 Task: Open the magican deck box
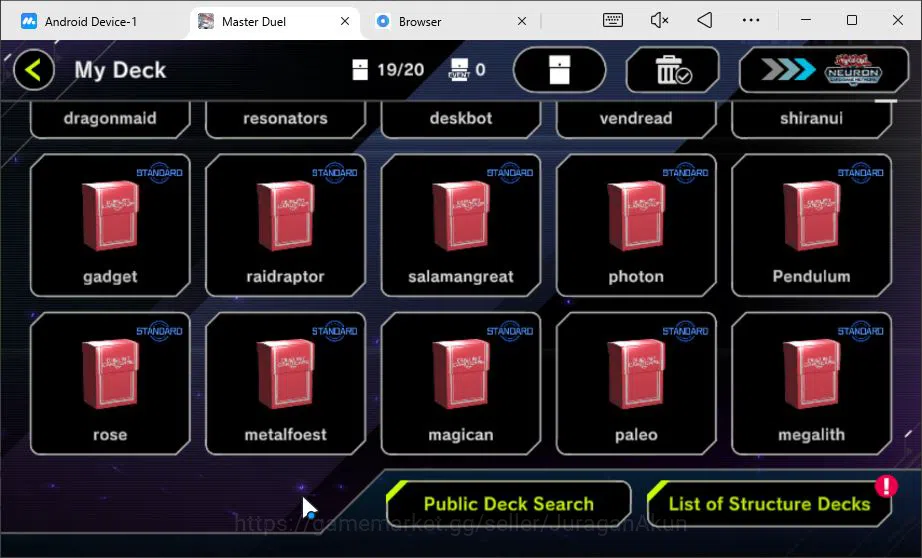click(460, 383)
